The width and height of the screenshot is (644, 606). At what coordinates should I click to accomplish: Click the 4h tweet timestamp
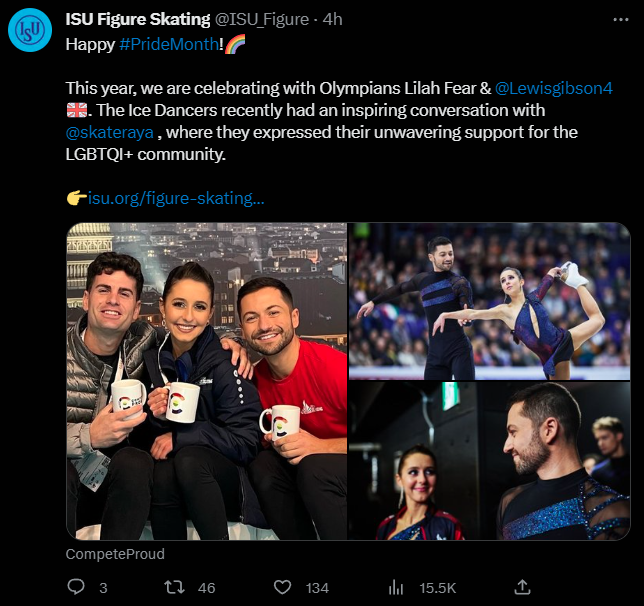335,19
